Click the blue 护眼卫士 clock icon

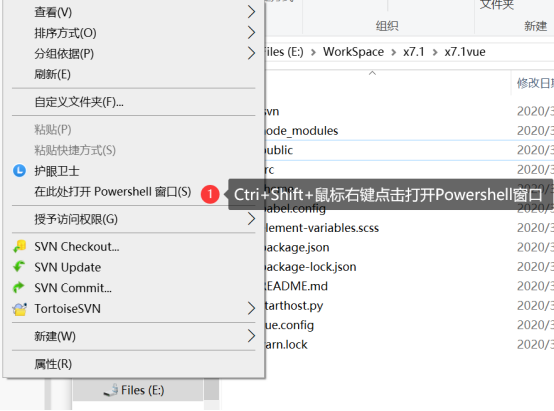pyautogui.click(x=19, y=171)
